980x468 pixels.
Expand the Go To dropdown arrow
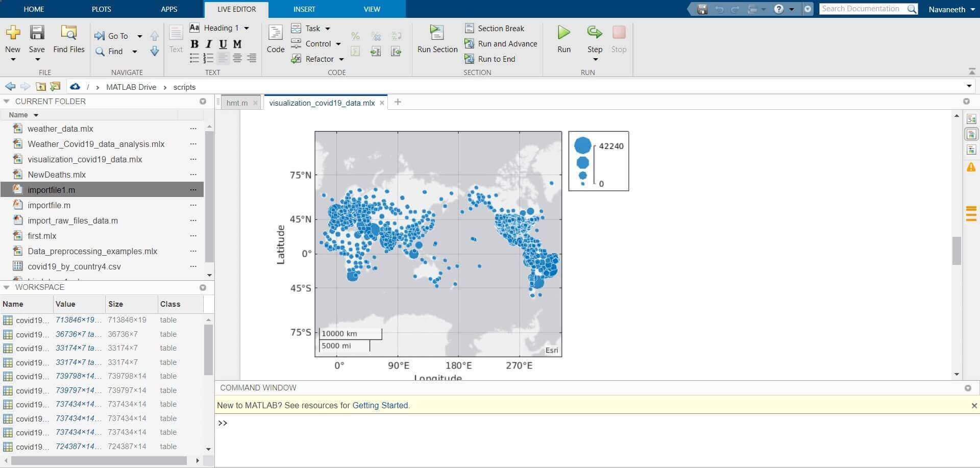coord(139,36)
